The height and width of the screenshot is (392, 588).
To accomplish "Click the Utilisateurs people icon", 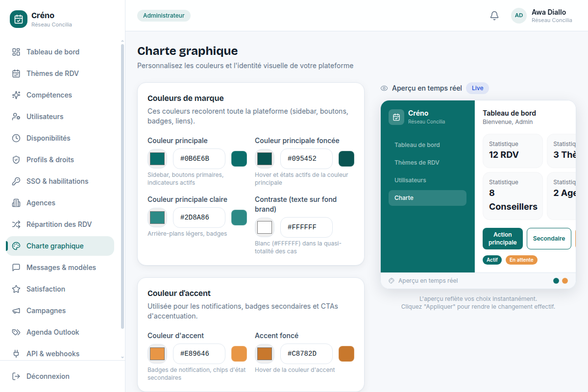I will 16,117.
